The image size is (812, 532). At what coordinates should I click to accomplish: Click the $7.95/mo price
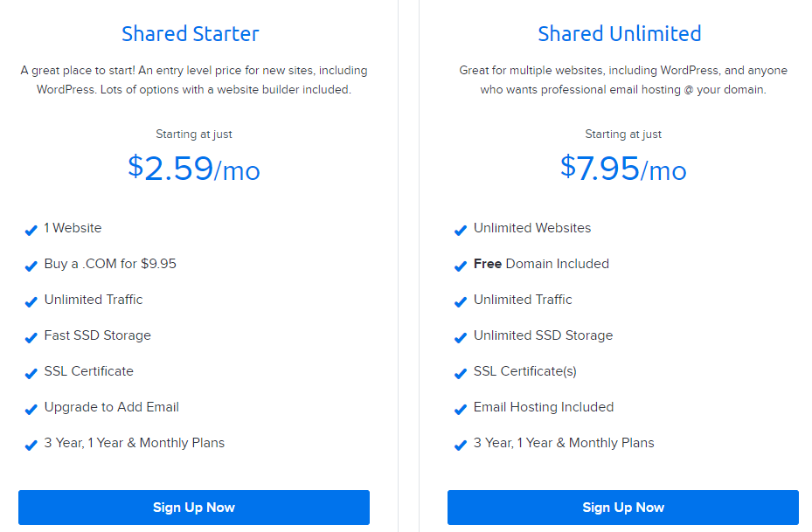[x=623, y=169]
